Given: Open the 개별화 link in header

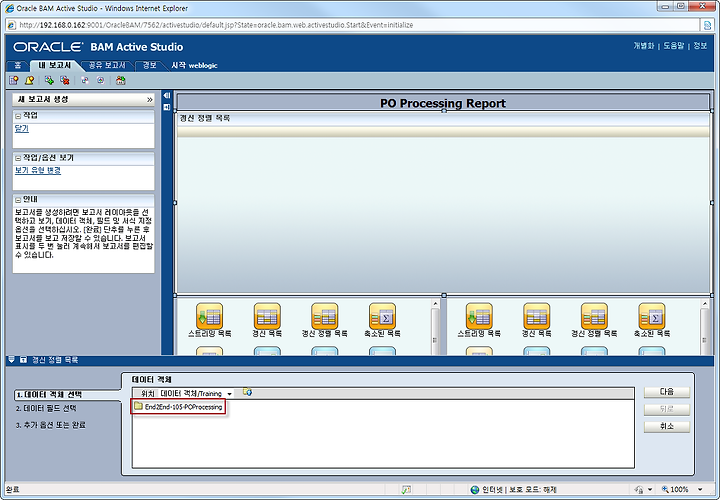Looking at the screenshot, I should click(x=644, y=46).
